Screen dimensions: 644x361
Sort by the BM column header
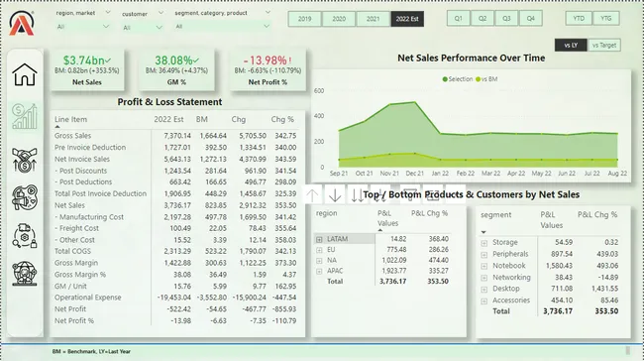pos(202,120)
